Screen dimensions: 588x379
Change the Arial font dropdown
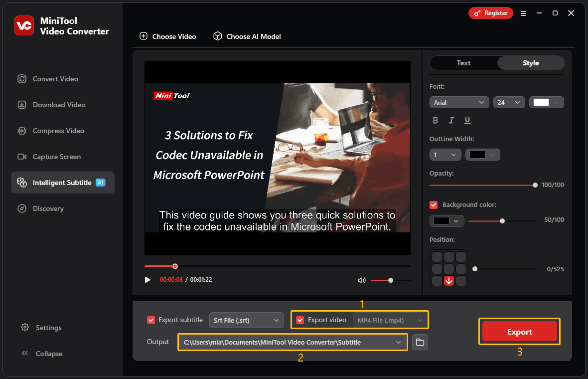click(459, 102)
